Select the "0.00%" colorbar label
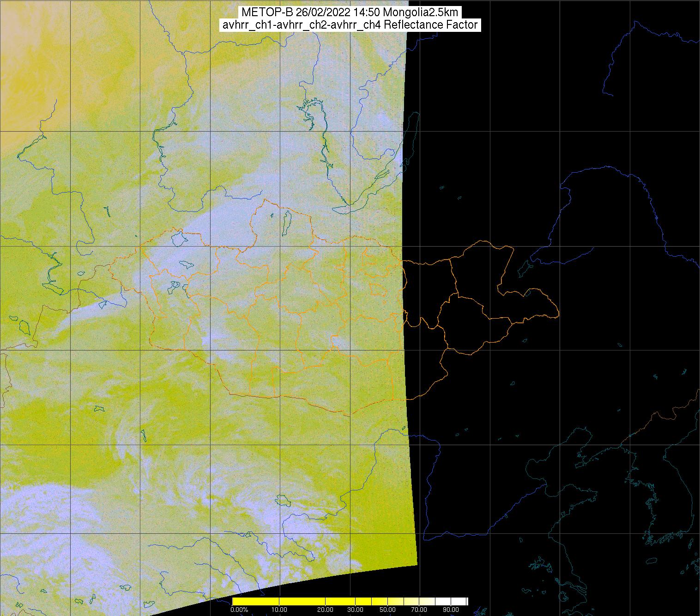Viewport: 700px width, 616px height. tap(239, 610)
